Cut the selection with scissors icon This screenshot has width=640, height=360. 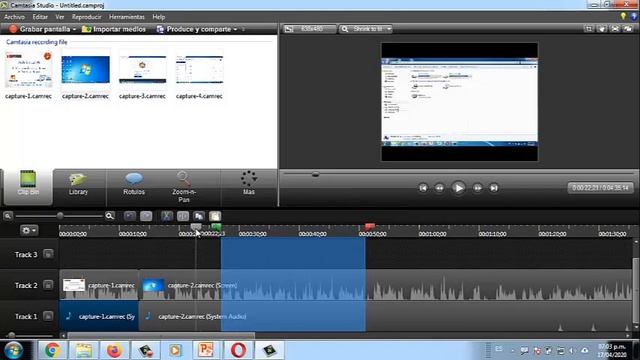(x=167, y=216)
